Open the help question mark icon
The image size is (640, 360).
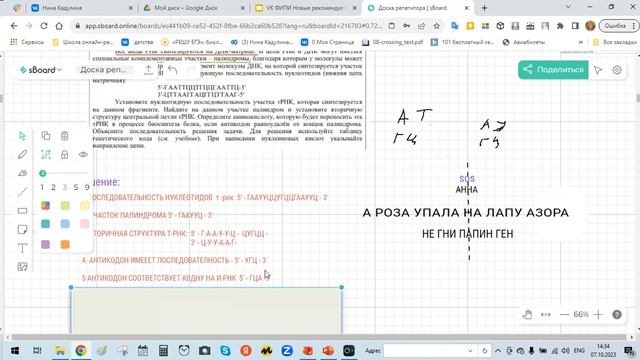click(x=617, y=314)
